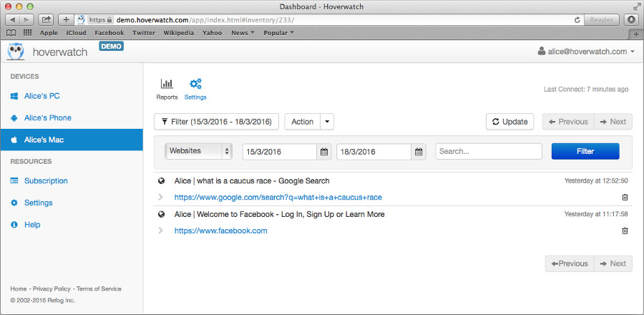Delete the Google Search entry with trash icon
Image resolution: width=644 pixels, height=315 pixels.
625,197
